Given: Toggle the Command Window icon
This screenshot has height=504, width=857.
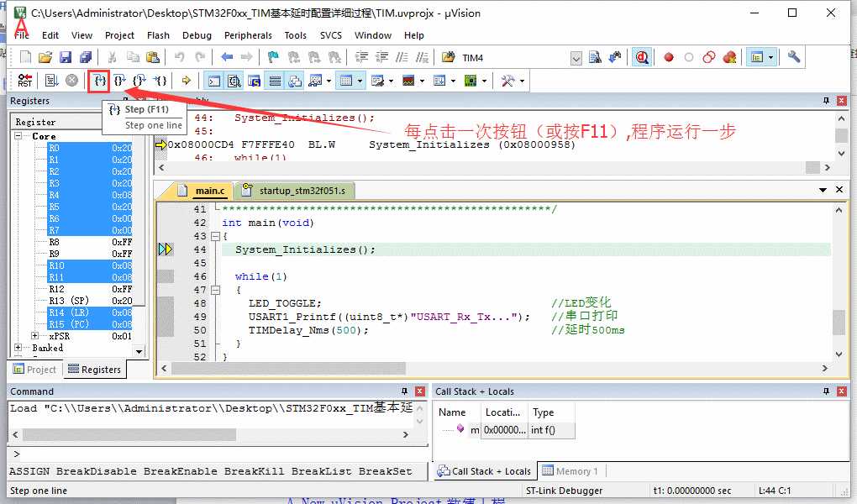Looking at the screenshot, I should pos(214,81).
